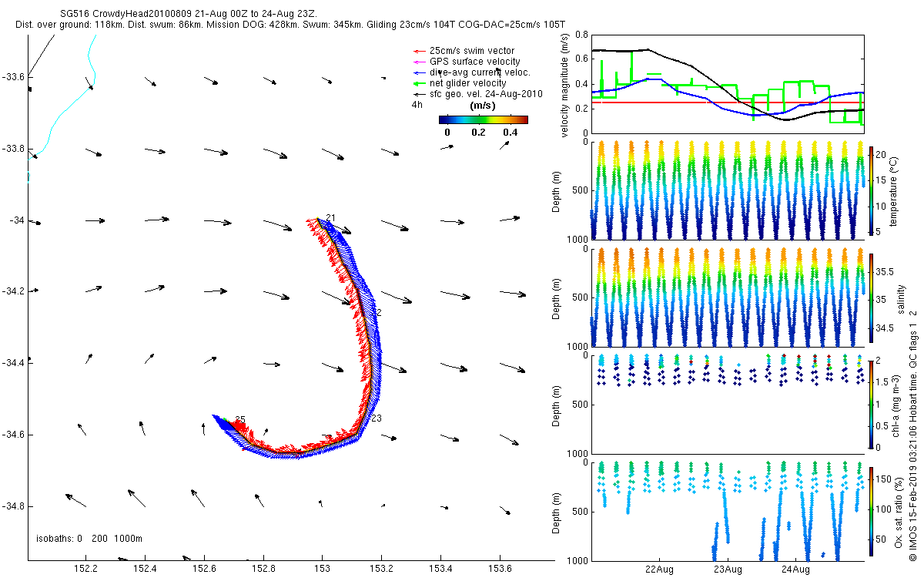The image size is (924, 578).
Task: Click the 'GPS surface velocity' legend entry
Action: [x=474, y=62]
